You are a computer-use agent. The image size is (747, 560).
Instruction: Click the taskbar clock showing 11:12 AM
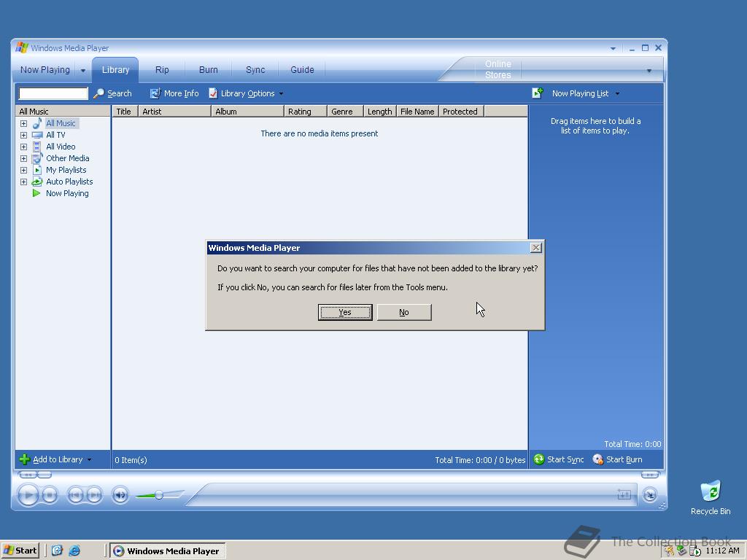(x=722, y=551)
